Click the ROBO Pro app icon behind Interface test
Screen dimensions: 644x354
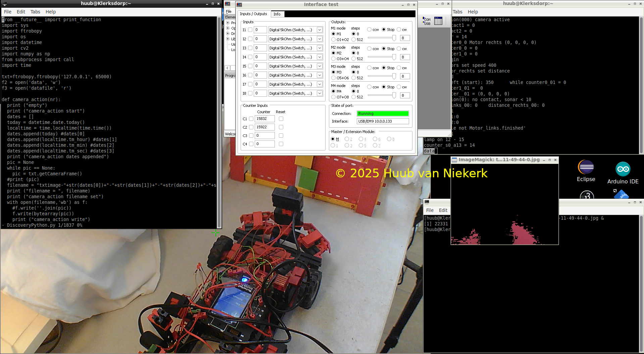(228, 4)
